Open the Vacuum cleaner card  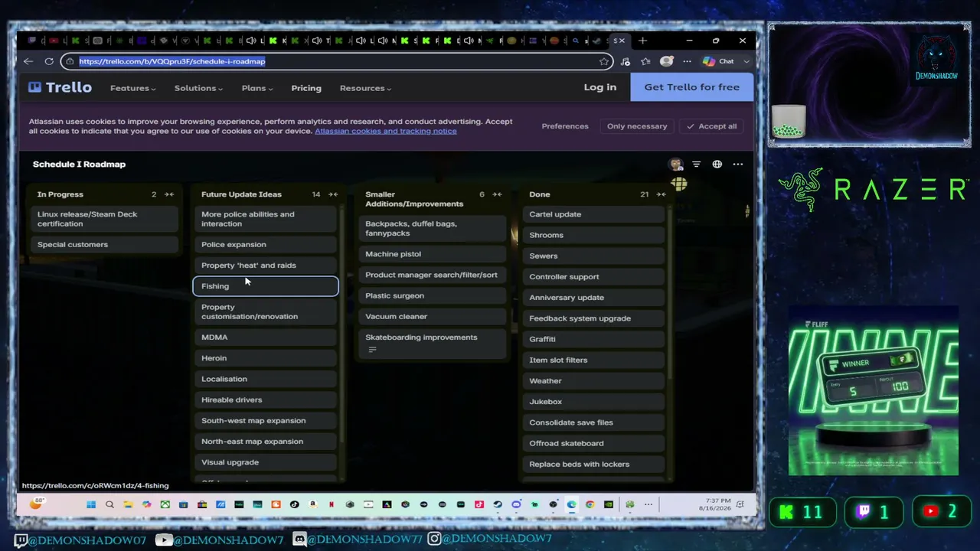point(432,316)
